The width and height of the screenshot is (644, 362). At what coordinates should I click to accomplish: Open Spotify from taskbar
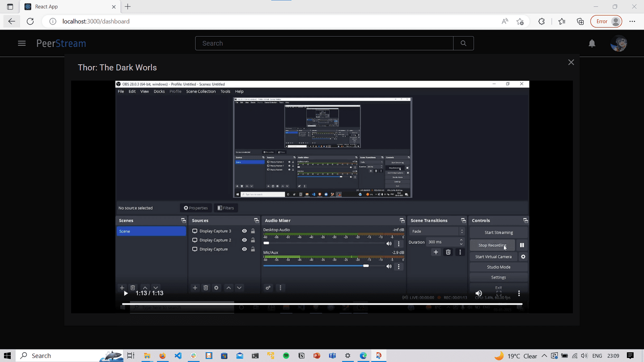pos(286,356)
